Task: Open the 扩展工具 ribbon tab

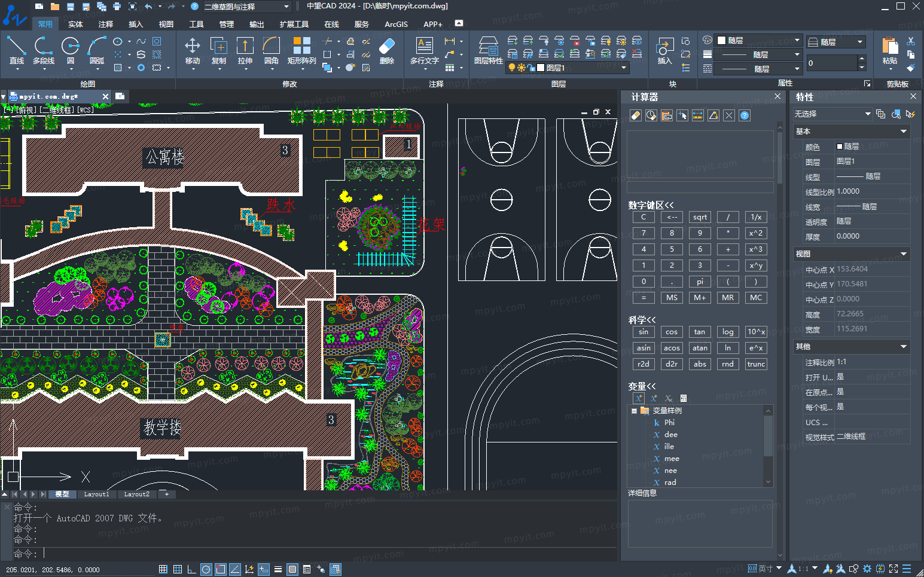Action: [x=294, y=25]
